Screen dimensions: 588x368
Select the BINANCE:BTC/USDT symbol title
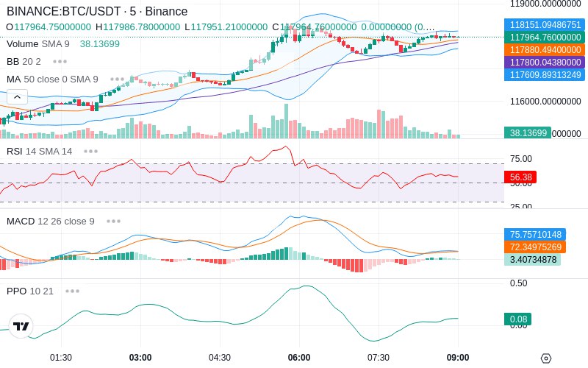(97, 11)
